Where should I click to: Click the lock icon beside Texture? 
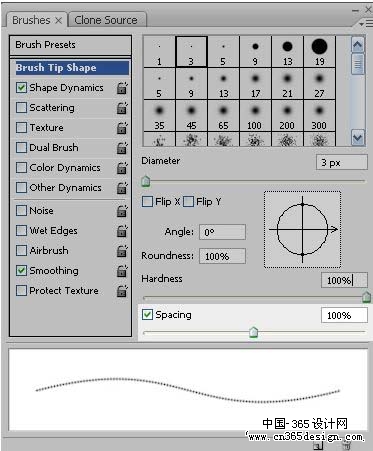click(122, 128)
